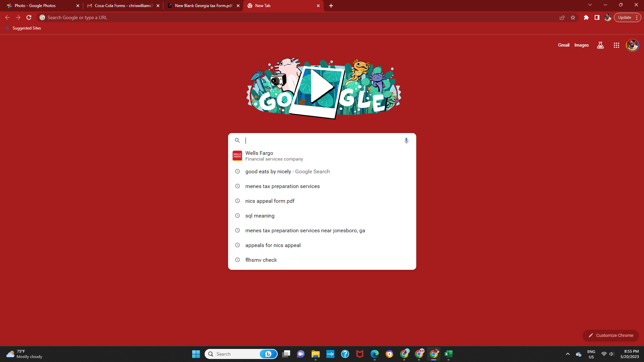
Task: Pick 'appeals for nics appeal' suggestion
Action: point(322,245)
